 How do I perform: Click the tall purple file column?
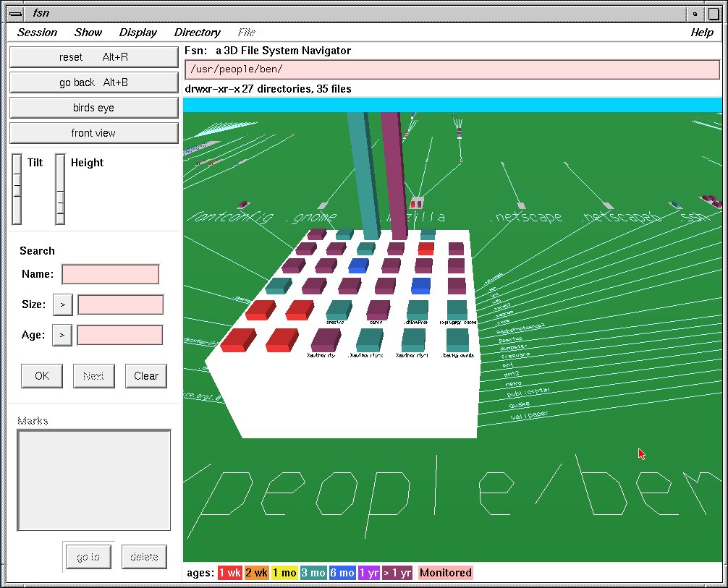point(394,174)
